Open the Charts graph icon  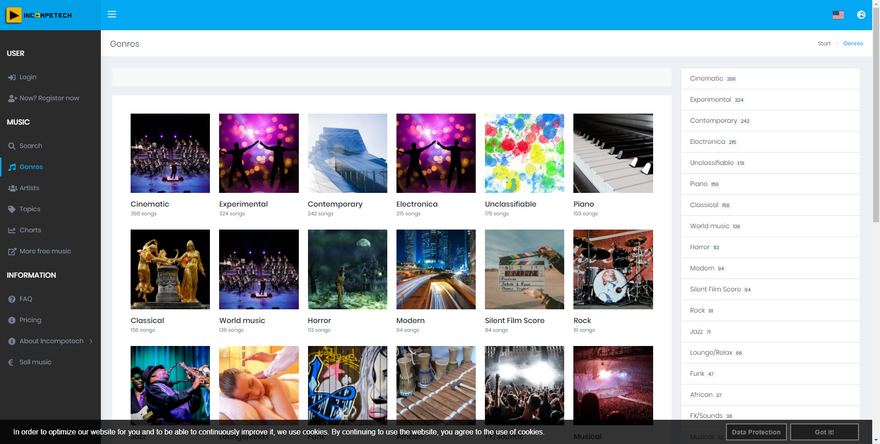point(12,230)
